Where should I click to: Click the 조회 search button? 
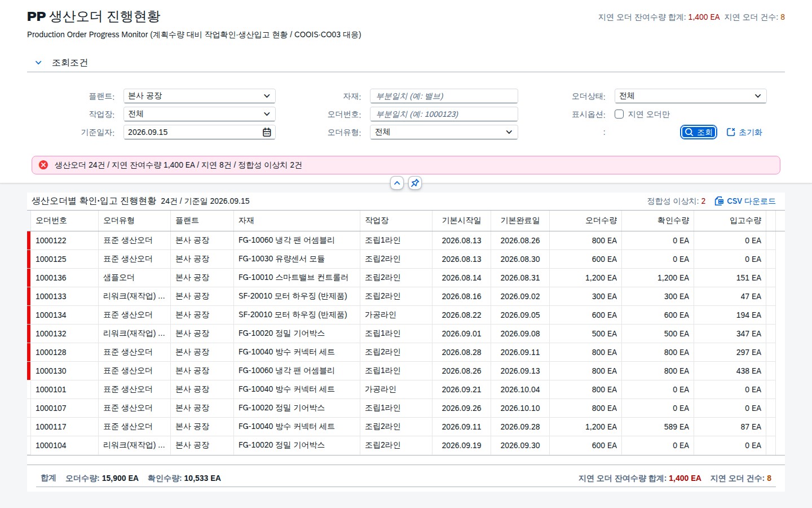pos(699,132)
